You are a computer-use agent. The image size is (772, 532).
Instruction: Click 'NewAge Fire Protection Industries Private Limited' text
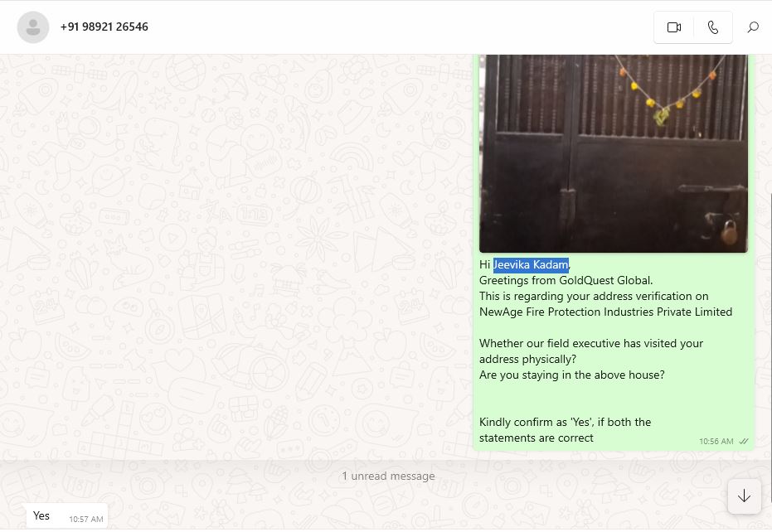coord(605,312)
